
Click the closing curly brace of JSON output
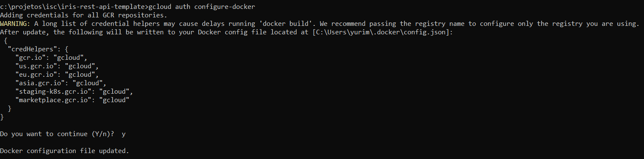[x=2, y=117]
